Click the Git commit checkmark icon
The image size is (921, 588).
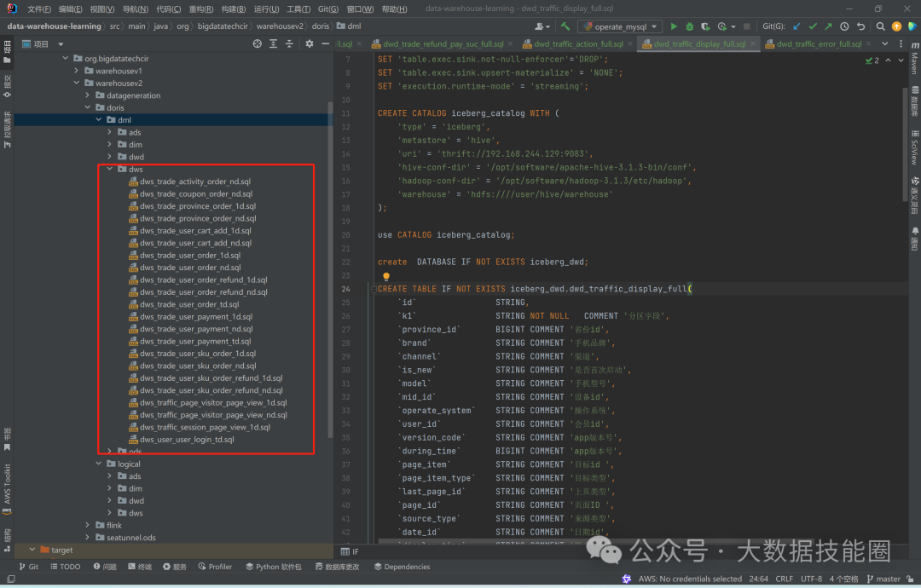pyautogui.click(x=813, y=26)
